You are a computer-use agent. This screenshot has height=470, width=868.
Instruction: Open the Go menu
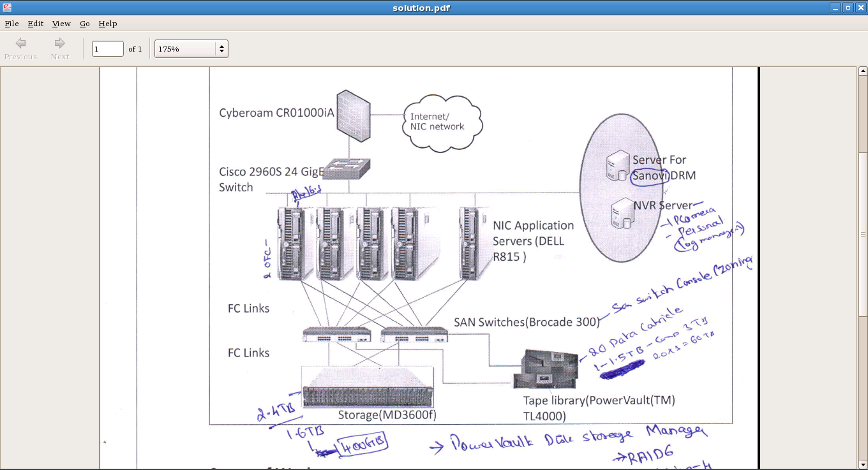(x=84, y=24)
